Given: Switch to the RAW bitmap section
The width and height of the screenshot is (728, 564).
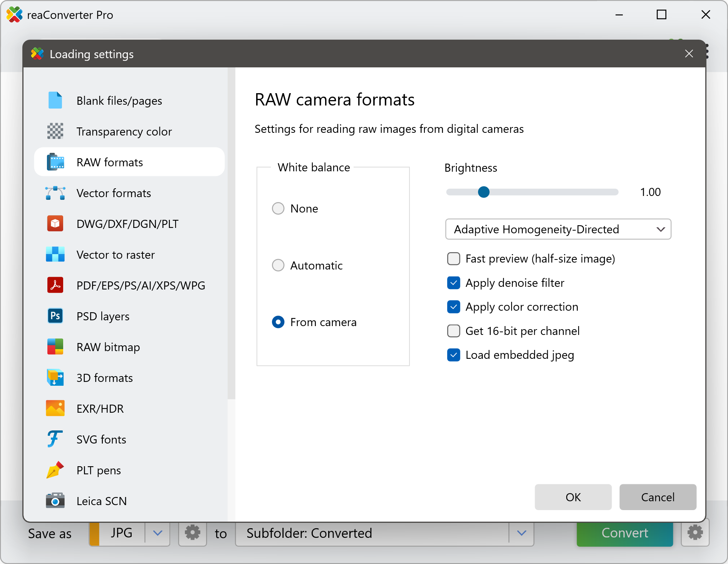Looking at the screenshot, I should (x=108, y=347).
